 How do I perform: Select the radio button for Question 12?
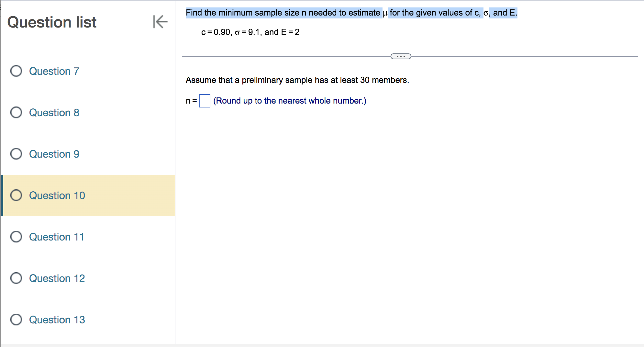coord(16,278)
